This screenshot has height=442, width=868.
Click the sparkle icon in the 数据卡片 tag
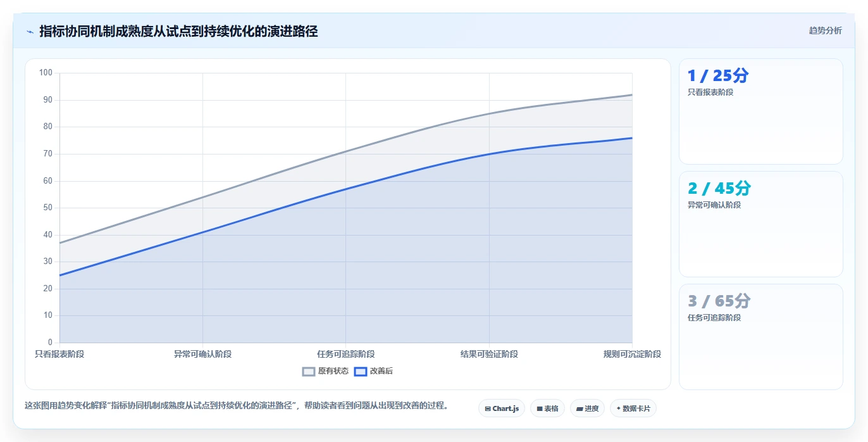[618, 408]
